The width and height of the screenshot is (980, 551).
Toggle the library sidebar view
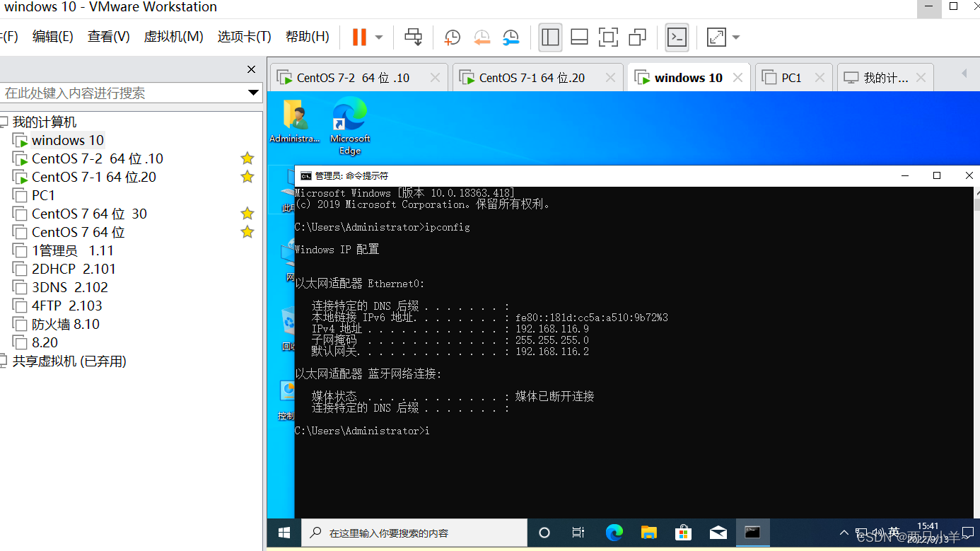(550, 37)
